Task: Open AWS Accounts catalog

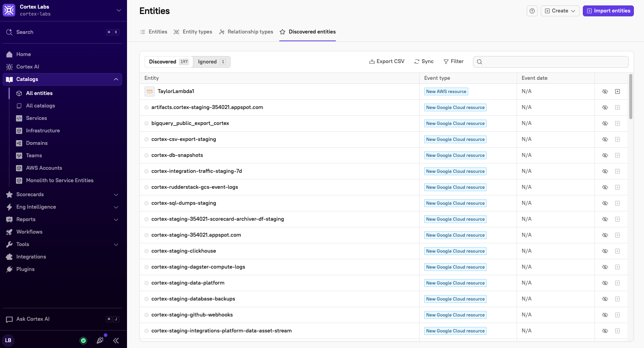Action: (44, 168)
